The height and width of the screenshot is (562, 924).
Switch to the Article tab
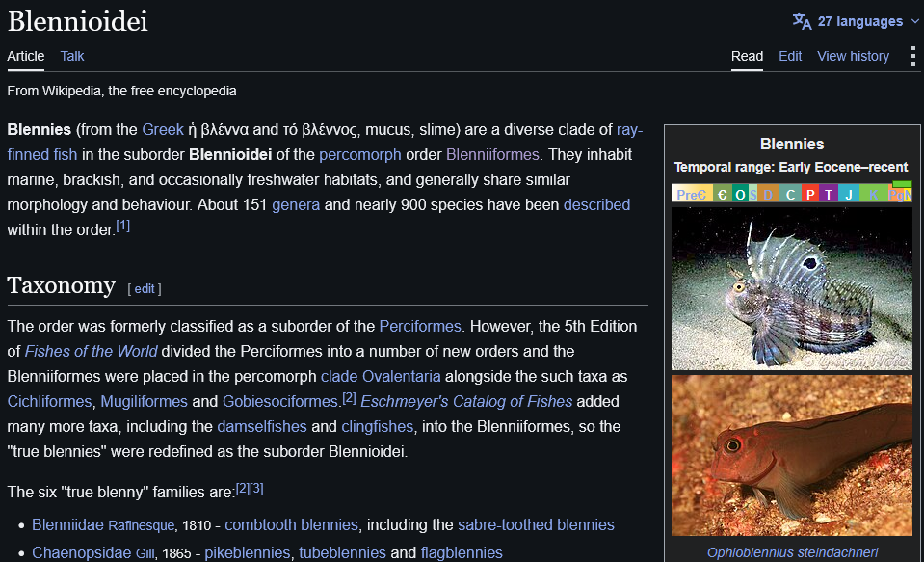coord(26,56)
